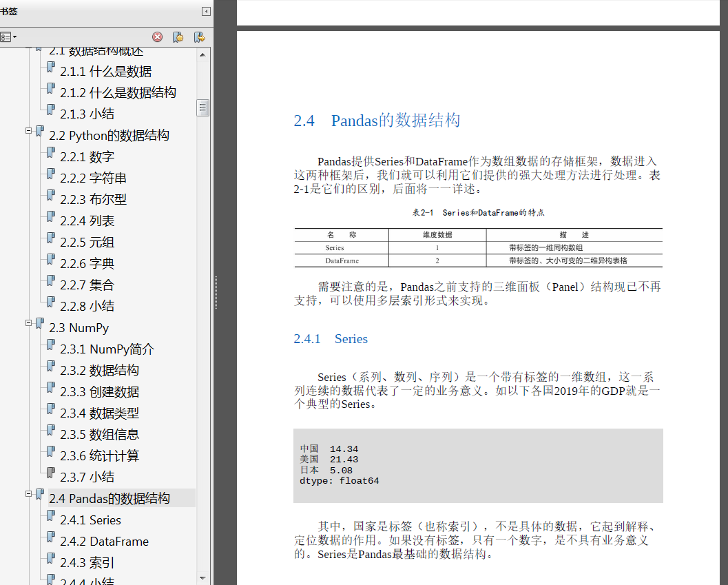728x585 pixels.
Task: Click bookmark icon beside 2.4 Pandas的数据结构
Action: pos(40,495)
